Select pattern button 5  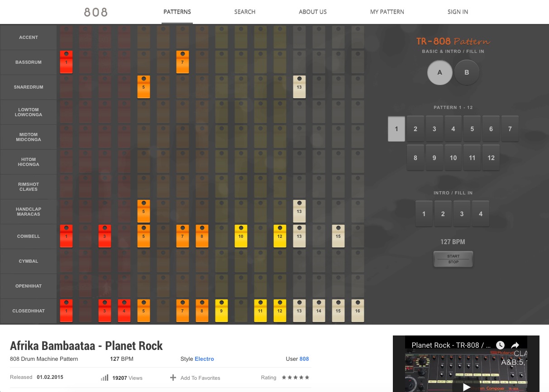point(472,129)
